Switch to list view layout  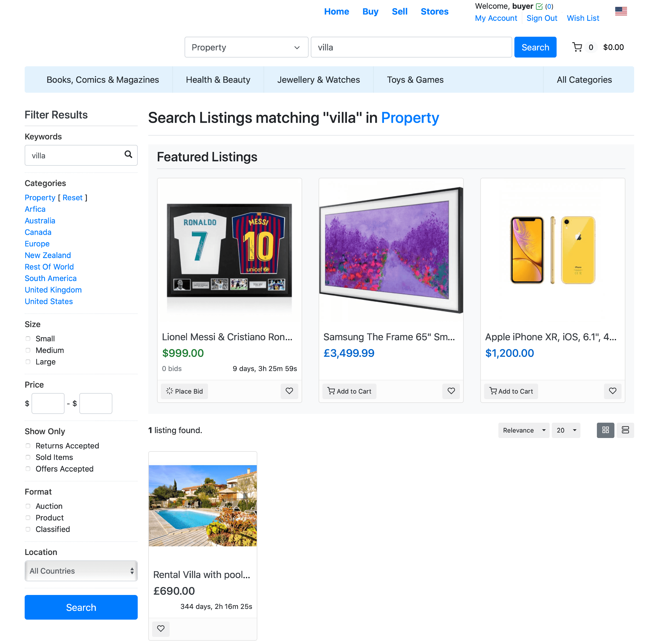tap(625, 430)
